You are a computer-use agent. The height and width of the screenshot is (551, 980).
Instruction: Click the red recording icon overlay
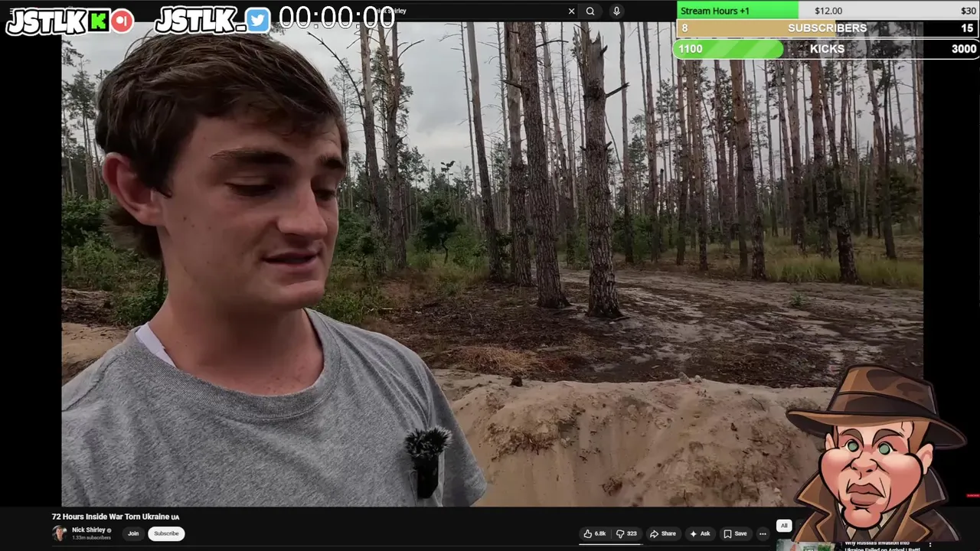coord(122,21)
